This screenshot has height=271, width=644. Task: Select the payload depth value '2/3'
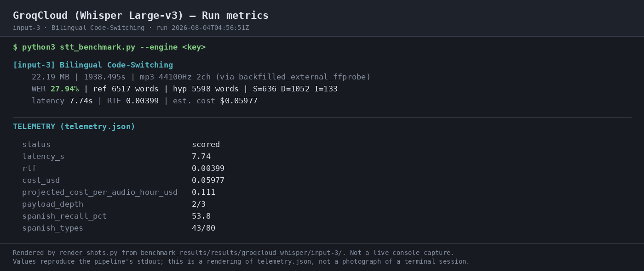click(x=199, y=204)
